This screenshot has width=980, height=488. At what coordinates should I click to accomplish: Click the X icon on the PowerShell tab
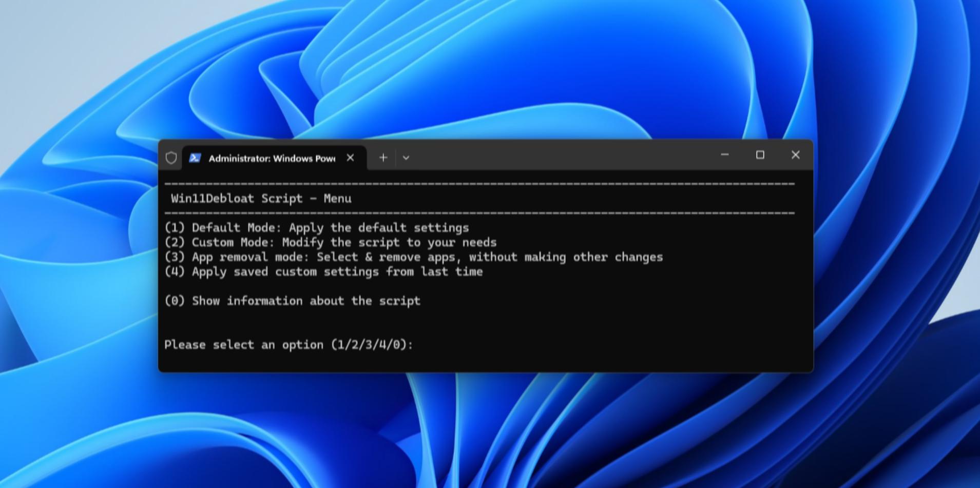click(x=351, y=158)
